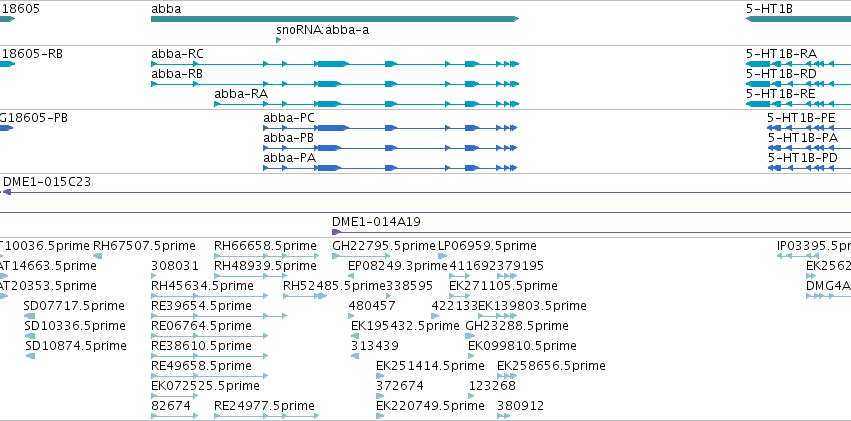851x421 pixels.
Task: Click the snoRNA:abba-a arrow marker
Action: (x=278, y=40)
